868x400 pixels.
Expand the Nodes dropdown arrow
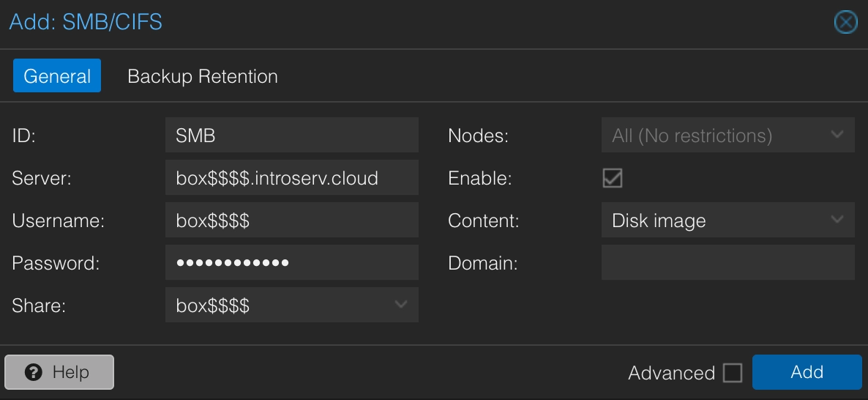837,135
